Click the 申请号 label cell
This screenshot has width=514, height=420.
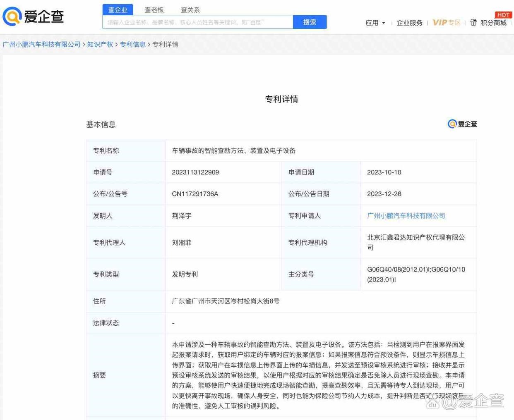(x=126, y=172)
